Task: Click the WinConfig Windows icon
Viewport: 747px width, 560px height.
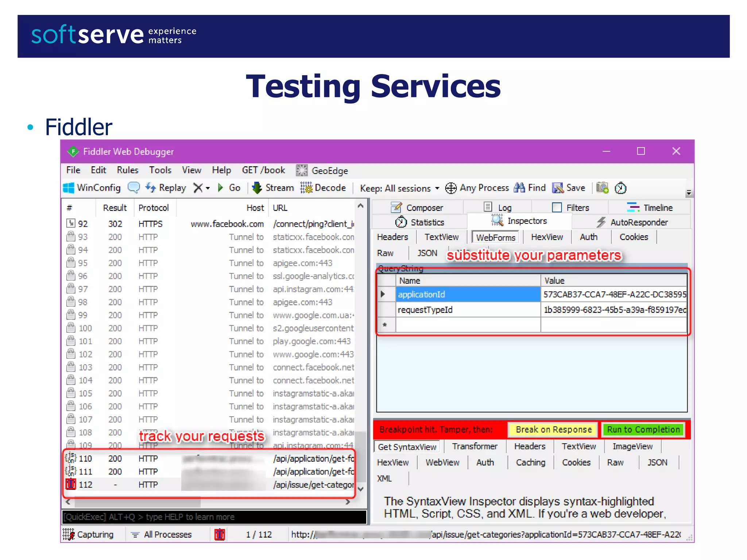Action: pyautogui.click(x=69, y=188)
